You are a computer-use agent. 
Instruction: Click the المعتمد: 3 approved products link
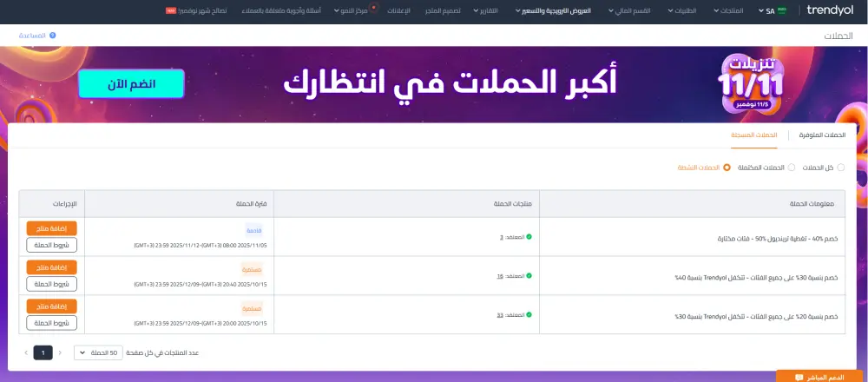(x=512, y=237)
